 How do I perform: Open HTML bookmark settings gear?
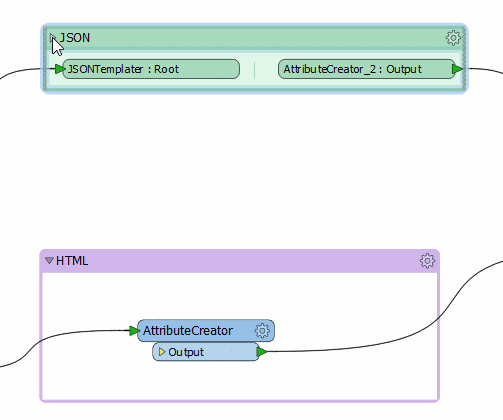(x=427, y=261)
